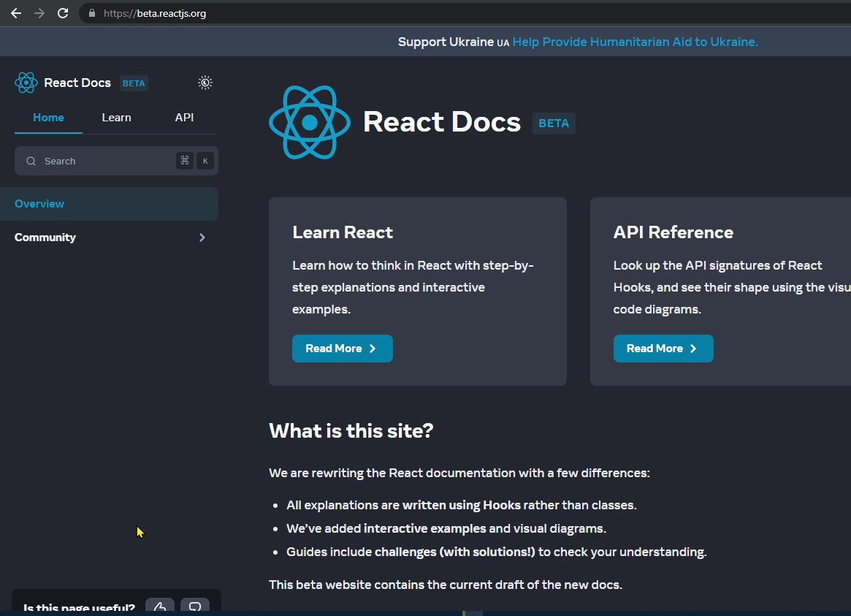Screen dimensions: 851x616
Task: Expand the Community section
Action: pos(202,237)
